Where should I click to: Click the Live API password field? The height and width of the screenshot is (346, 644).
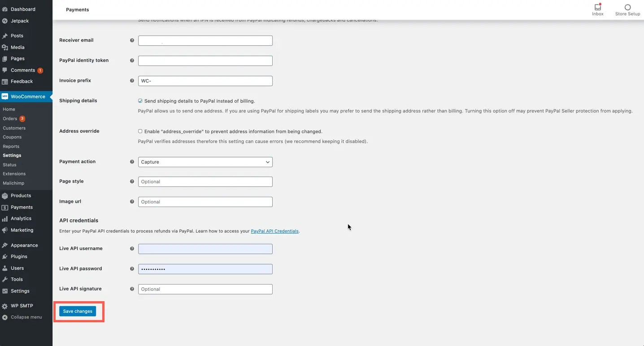[205, 269]
